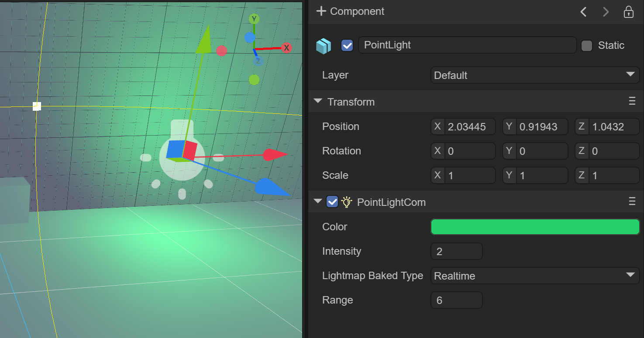Click the green Y axis on orientation gizmo
This screenshot has width=644, height=338.
(254, 19)
